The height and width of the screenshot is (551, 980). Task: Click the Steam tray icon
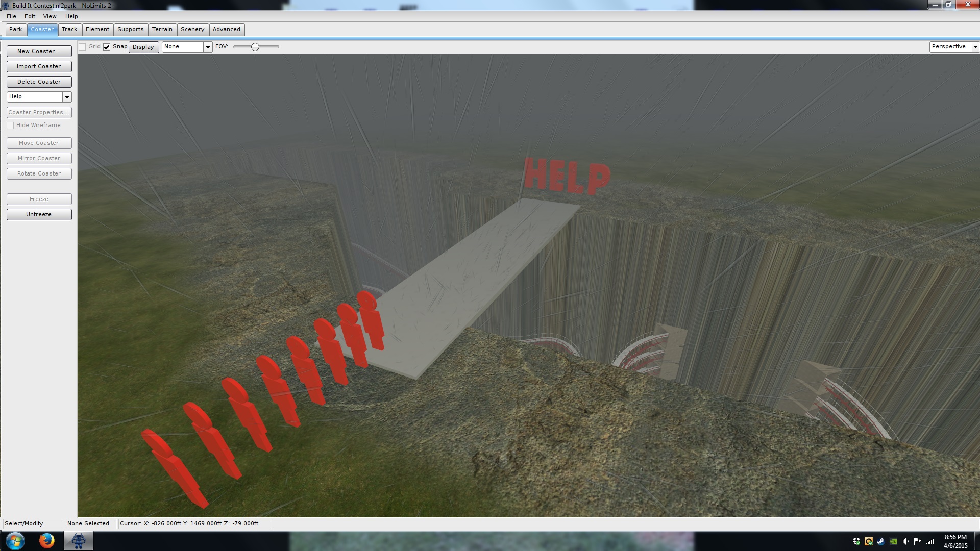tap(880, 541)
